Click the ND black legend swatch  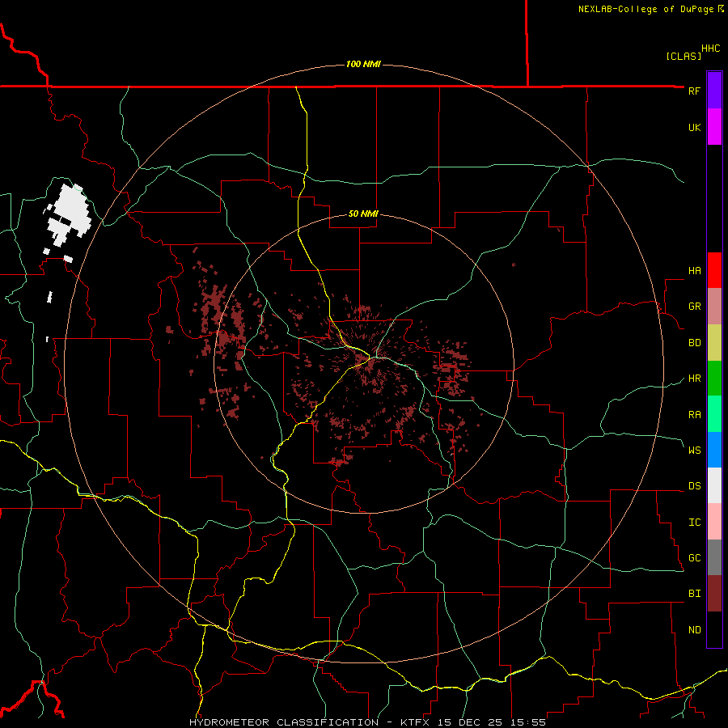coord(714,629)
